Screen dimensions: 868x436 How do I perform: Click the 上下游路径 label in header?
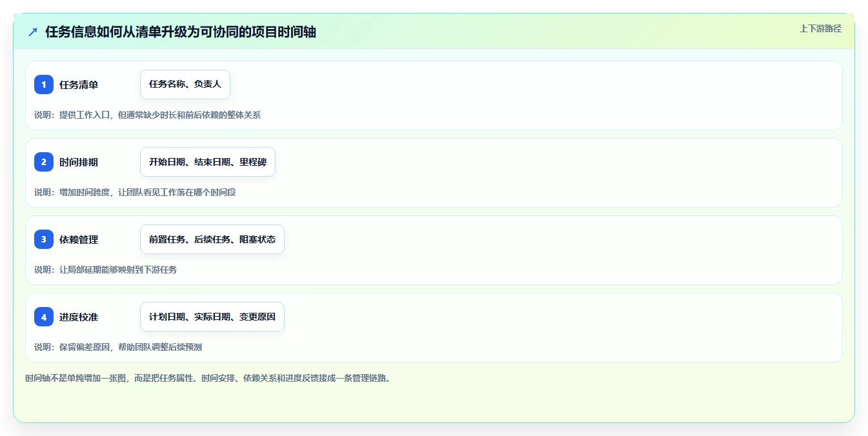click(820, 28)
